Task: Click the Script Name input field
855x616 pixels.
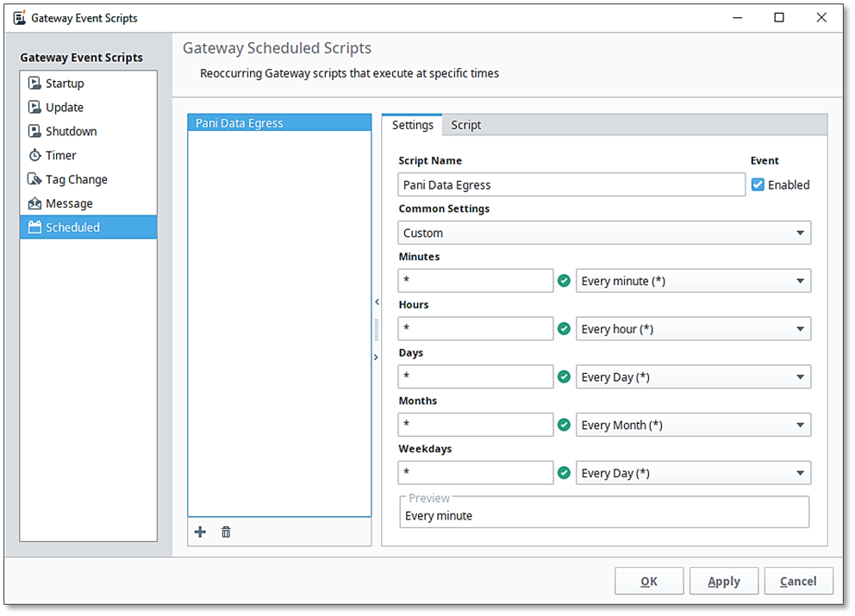Action: pyautogui.click(x=571, y=184)
